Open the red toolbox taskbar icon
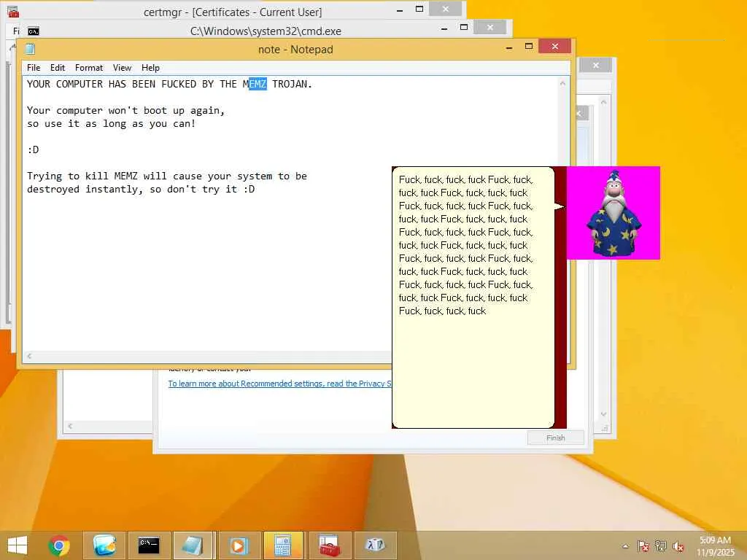This screenshot has height=560, width=747. point(329,545)
